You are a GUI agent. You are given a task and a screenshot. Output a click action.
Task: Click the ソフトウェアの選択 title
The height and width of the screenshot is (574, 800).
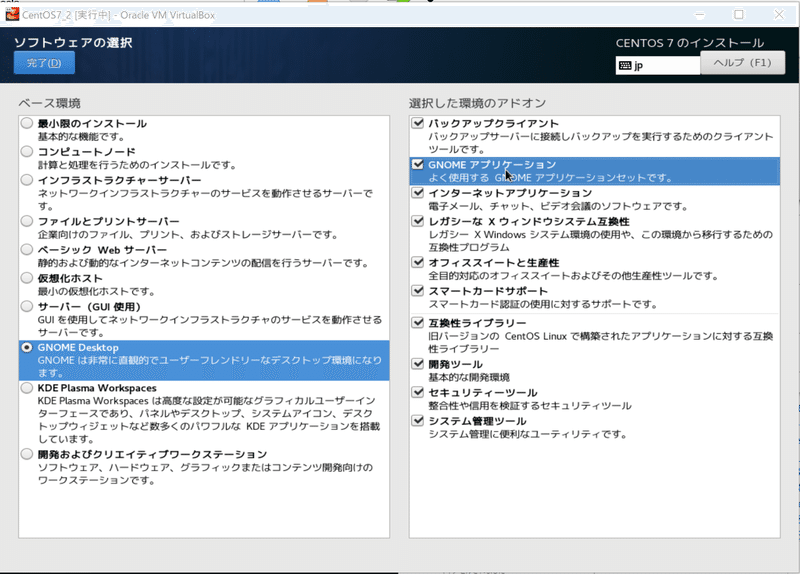tap(73, 42)
